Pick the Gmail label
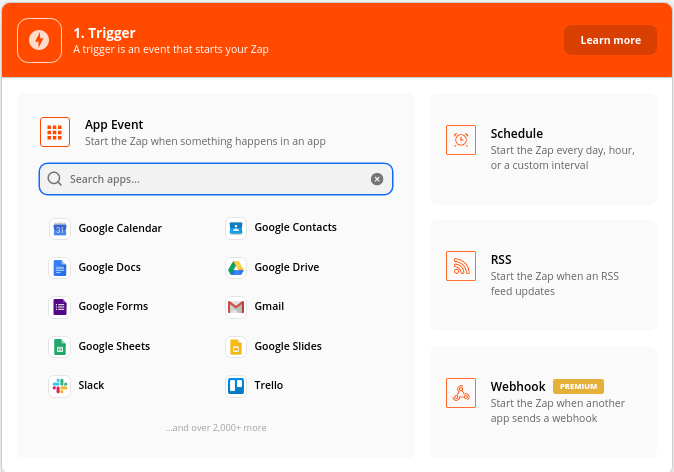674x472 pixels. [269, 306]
